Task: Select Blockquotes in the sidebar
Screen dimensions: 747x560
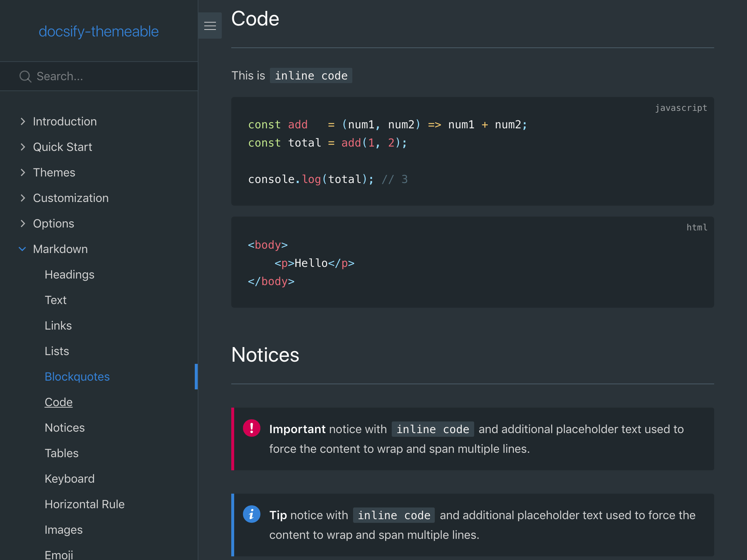Action: pyautogui.click(x=77, y=377)
